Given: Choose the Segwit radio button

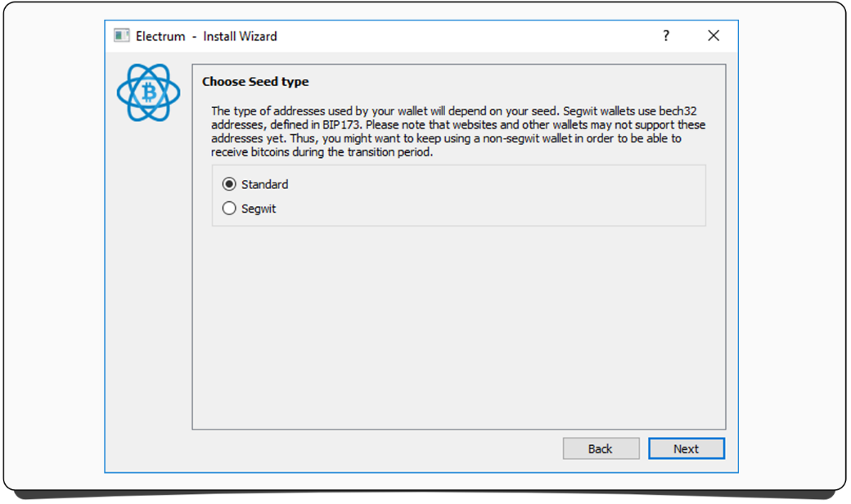Looking at the screenshot, I should [229, 209].
